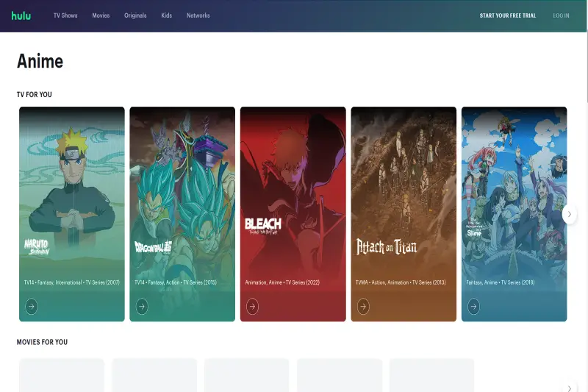Select the Attack on Titan poster
The image size is (588, 392).
click(404, 214)
